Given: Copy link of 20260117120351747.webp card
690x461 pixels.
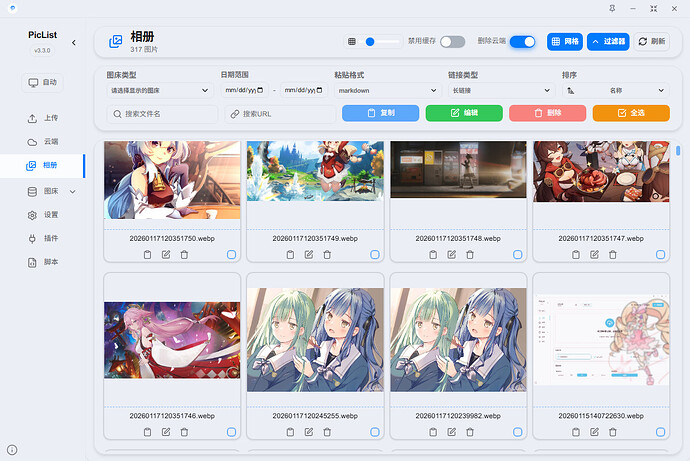Looking at the screenshot, I should tap(576, 255).
